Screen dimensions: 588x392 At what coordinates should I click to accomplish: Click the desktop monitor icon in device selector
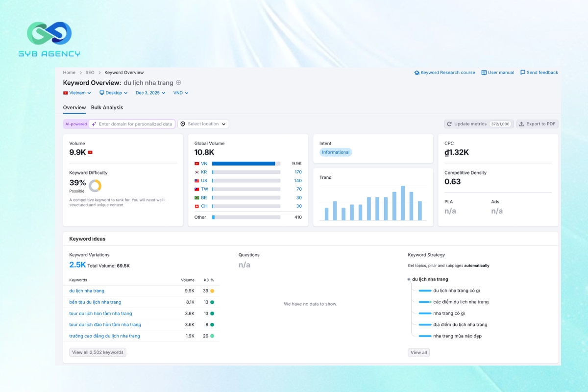102,93
